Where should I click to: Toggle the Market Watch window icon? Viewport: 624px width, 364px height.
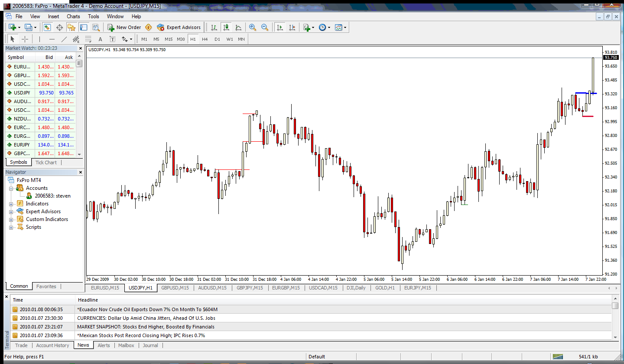point(48,27)
